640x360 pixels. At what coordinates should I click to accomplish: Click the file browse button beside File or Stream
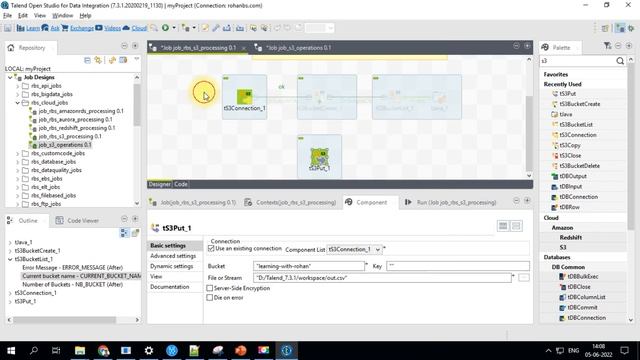pyautogui.click(x=524, y=278)
